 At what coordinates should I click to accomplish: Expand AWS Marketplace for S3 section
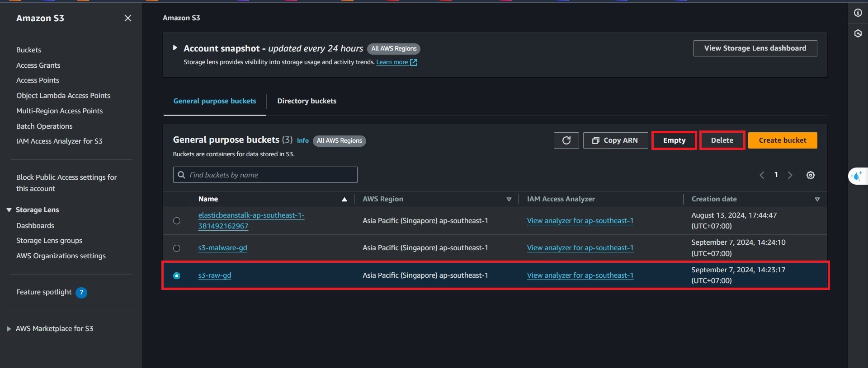click(x=9, y=329)
